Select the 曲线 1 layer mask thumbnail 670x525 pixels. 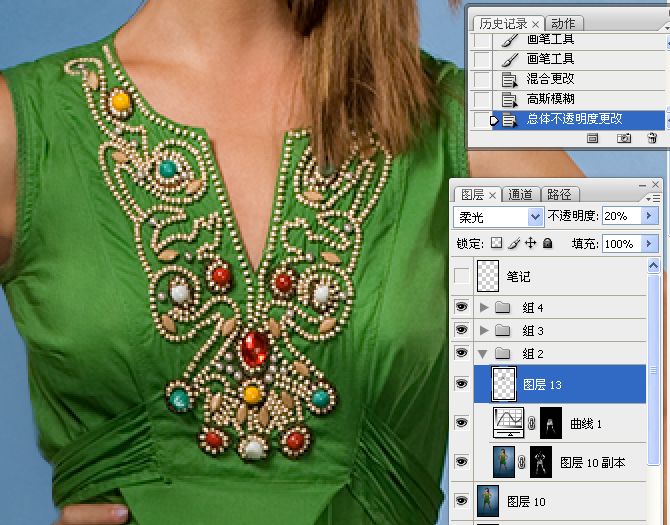[x=551, y=423]
